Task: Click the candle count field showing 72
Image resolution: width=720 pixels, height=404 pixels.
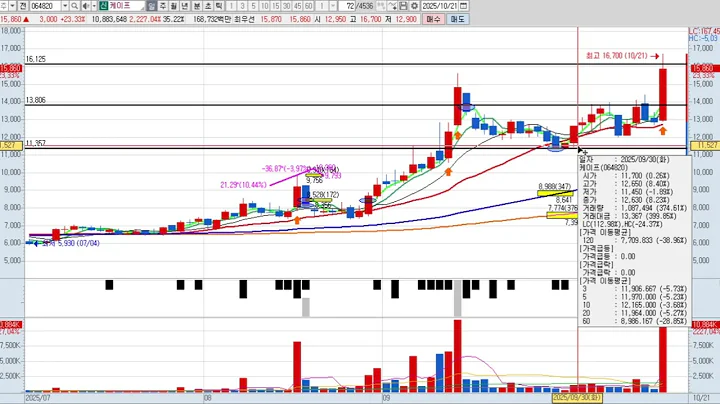Action: point(347,6)
